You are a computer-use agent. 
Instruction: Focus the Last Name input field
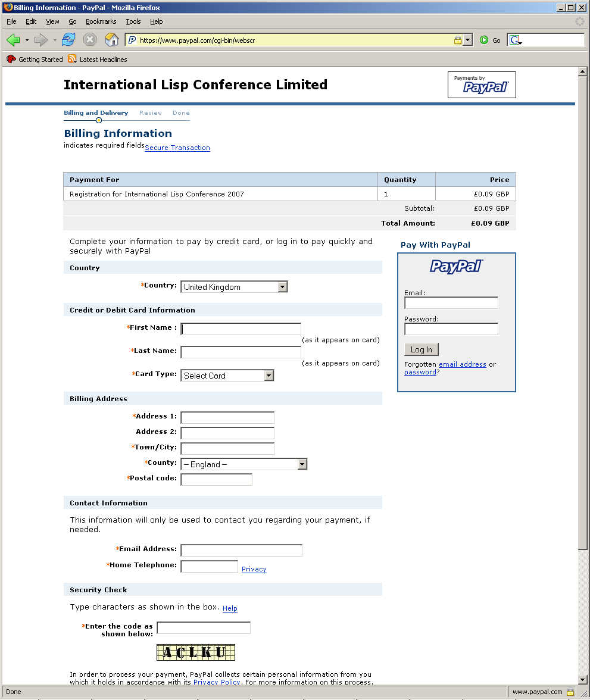tap(241, 352)
